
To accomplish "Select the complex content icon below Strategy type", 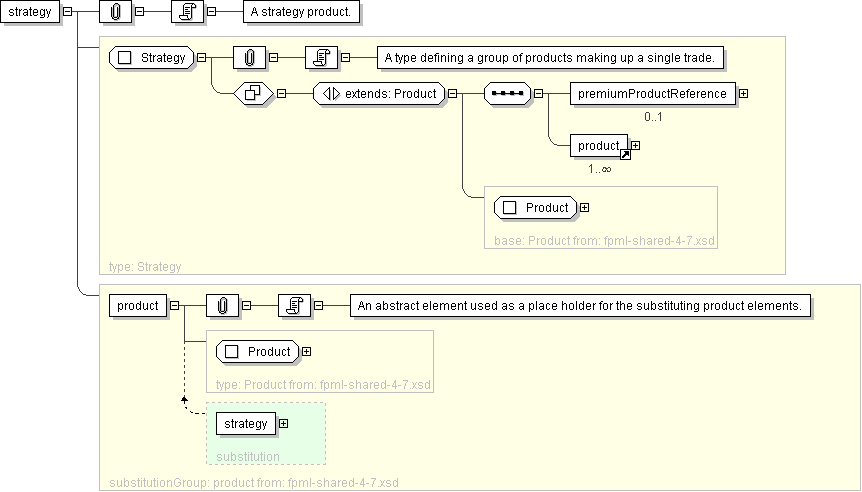I will [253, 94].
